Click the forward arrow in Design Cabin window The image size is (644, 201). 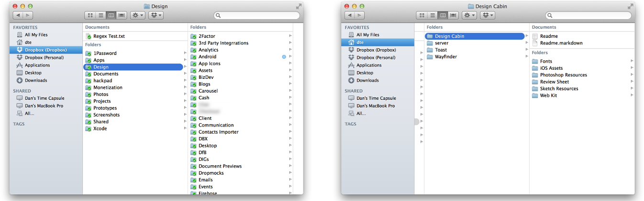(359, 16)
